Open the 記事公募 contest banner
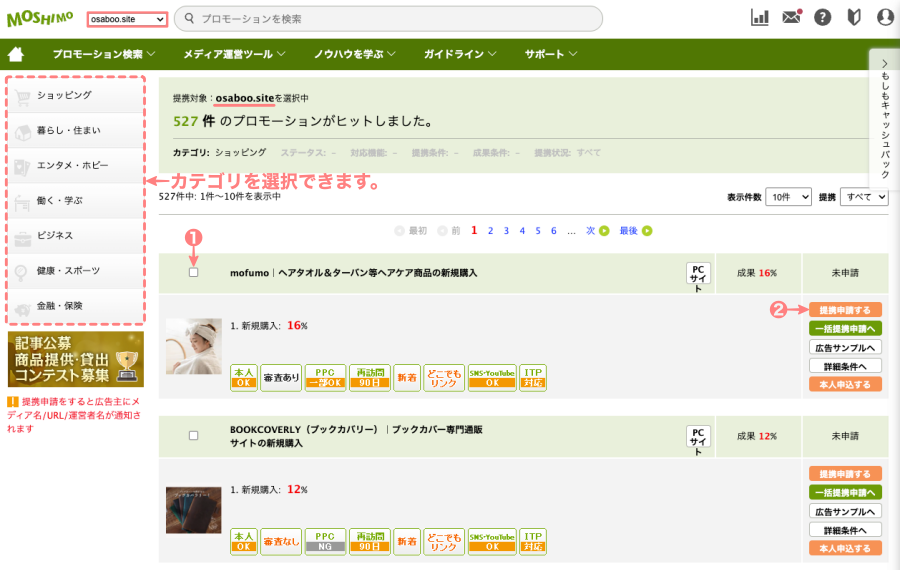This screenshot has width=900, height=570. [x=76, y=359]
